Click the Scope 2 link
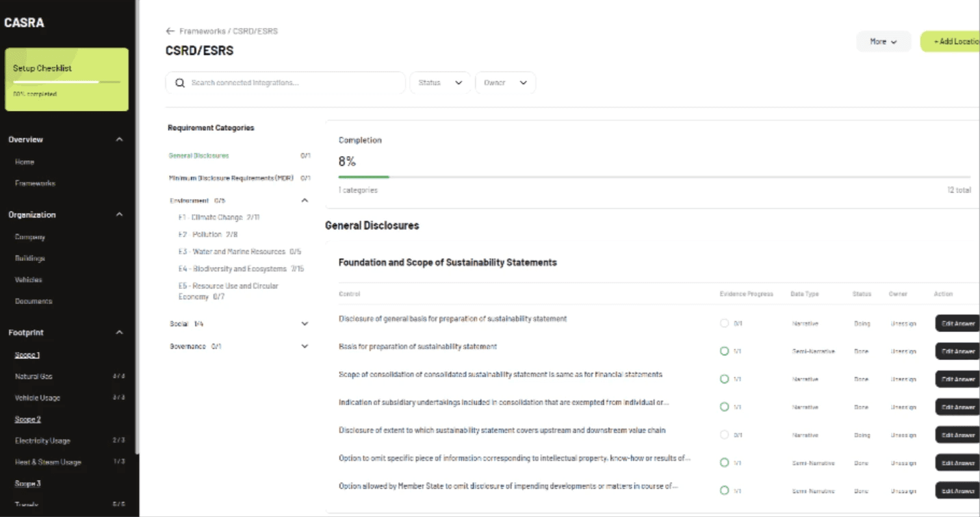 [x=28, y=419]
